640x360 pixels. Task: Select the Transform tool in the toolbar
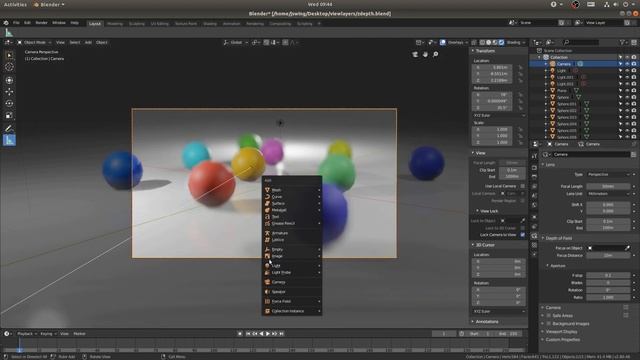(x=9, y=80)
